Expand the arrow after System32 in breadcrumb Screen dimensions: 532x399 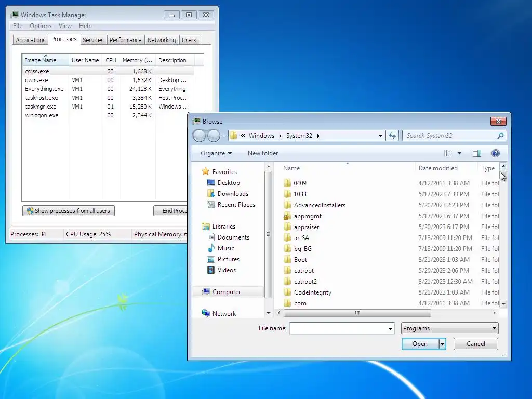(318, 136)
